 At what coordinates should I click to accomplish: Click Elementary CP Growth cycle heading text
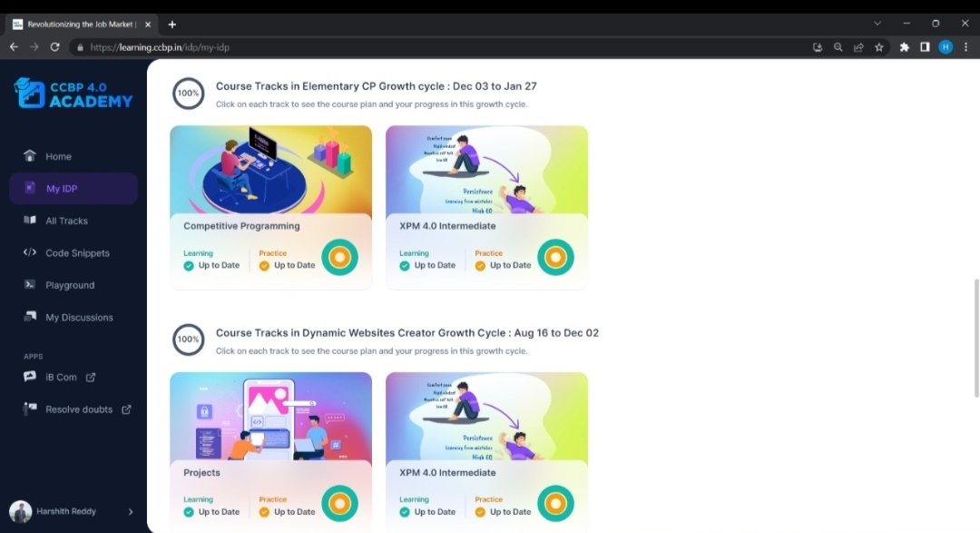pyautogui.click(x=377, y=86)
